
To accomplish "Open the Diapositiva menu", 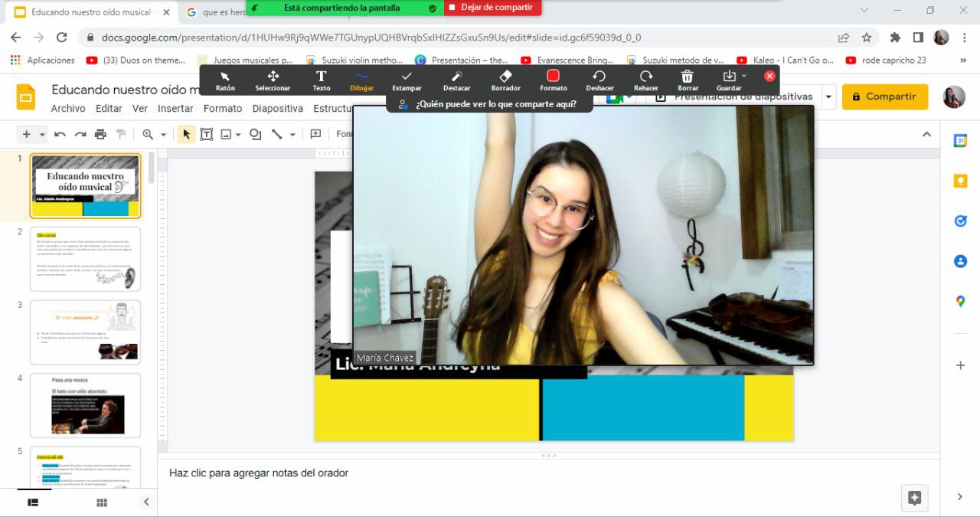I will point(277,109).
